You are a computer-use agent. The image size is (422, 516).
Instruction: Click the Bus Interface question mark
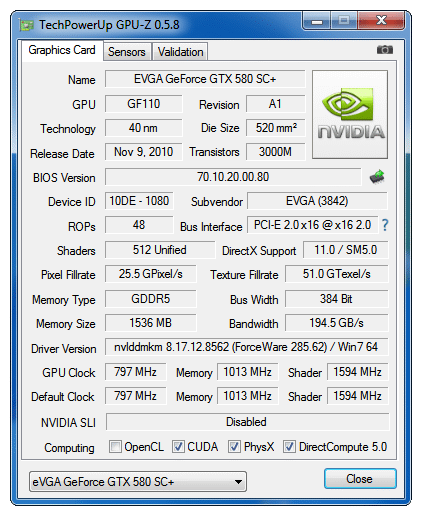pyautogui.click(x=385, y=225)
